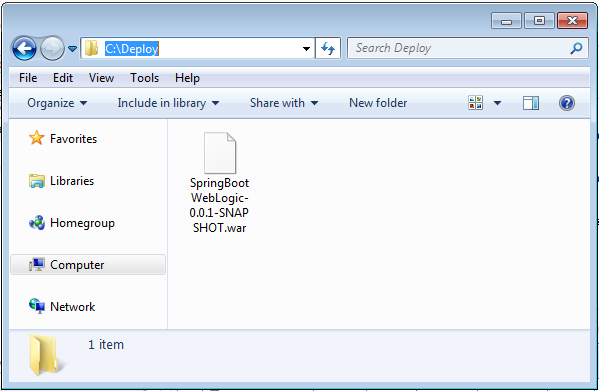
Task: Expand the view options arrow
Action: (x=497, y=103)
